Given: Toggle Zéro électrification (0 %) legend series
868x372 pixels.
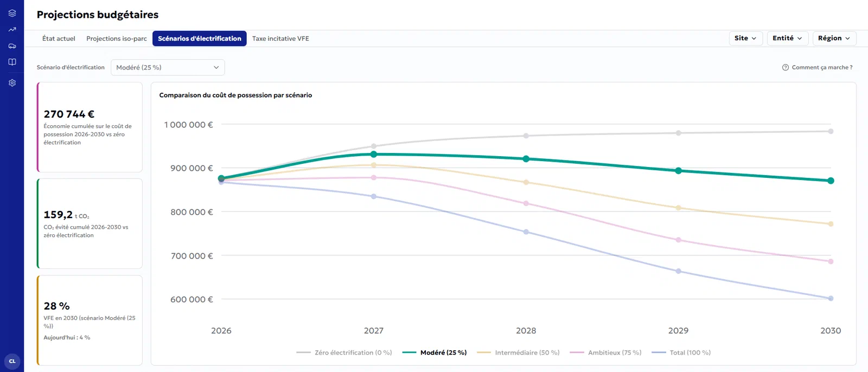Looking at the screenshot, I should (x=344, y=352).
